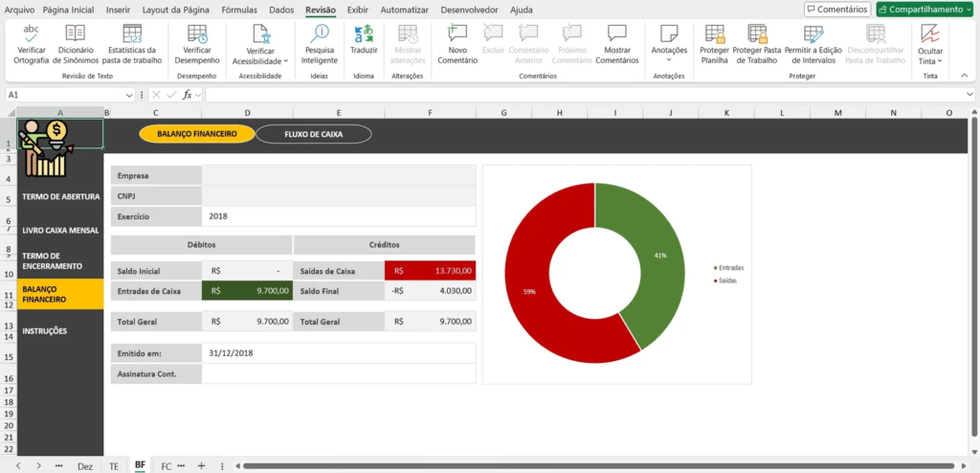Expand the Ocultar Tinta dropdown
Screen dimensions: 980x473
tap(939, 61)
